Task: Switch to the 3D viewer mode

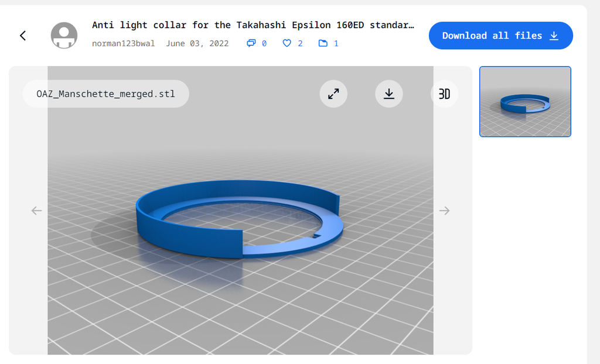Action: point(444,94)
